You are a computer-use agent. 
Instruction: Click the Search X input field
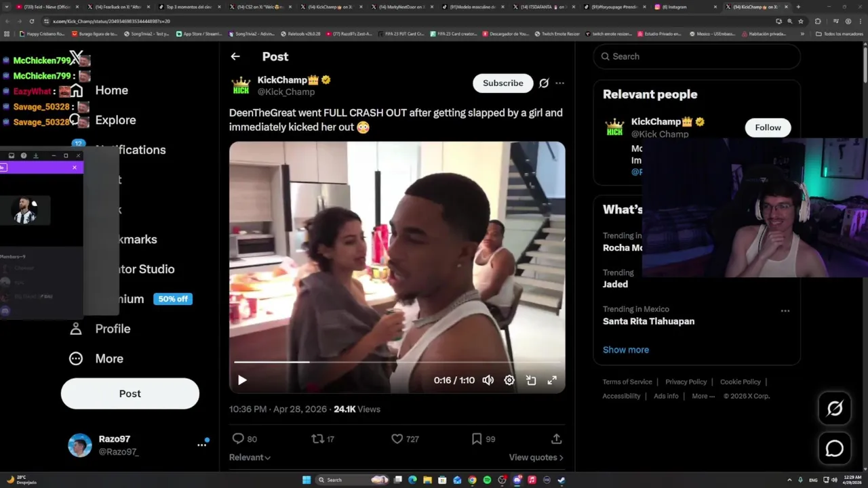(697, 57)
